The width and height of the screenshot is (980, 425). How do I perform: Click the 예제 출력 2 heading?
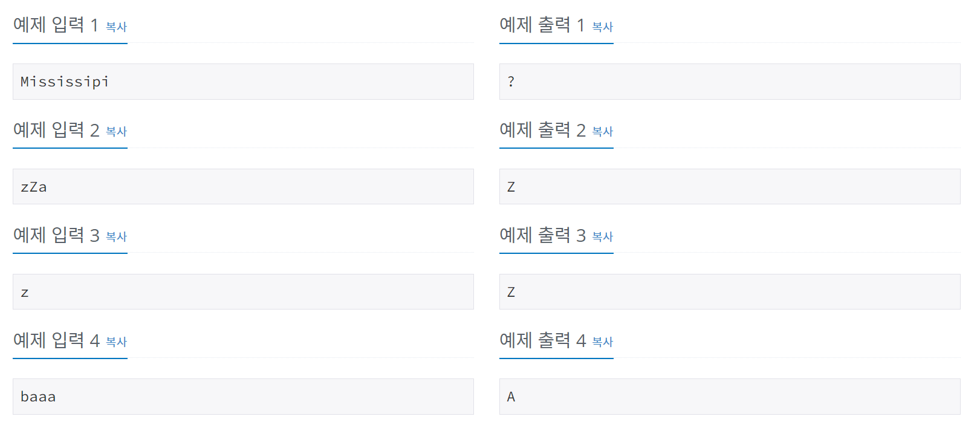542,130
